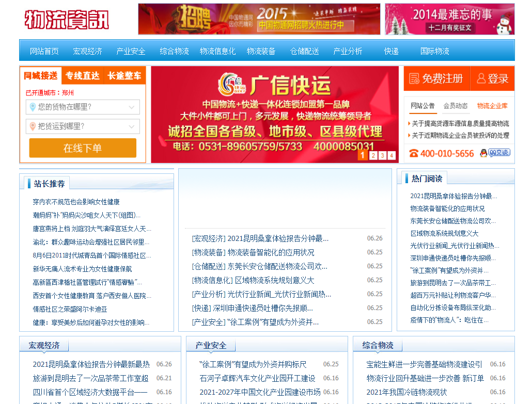The image size is (532, 404).
Task: Click the 热门阅读 section heading
Action: click(x=427, y=179)
